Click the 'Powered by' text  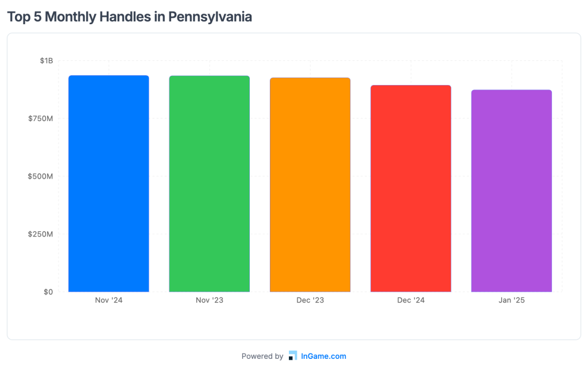click(262, 356)
